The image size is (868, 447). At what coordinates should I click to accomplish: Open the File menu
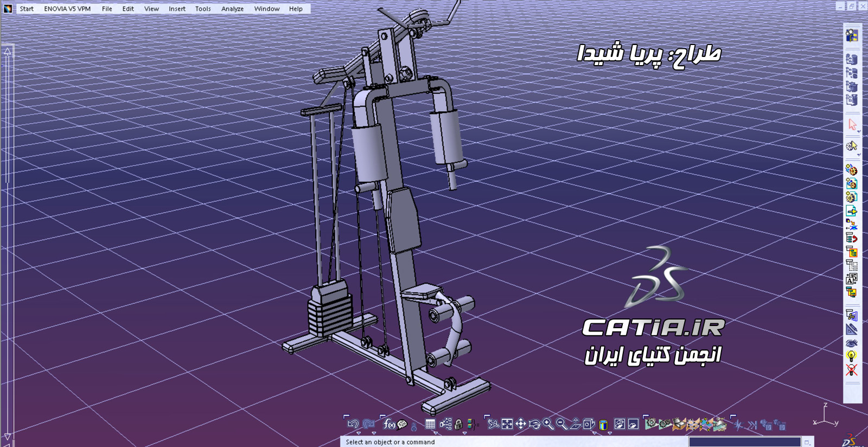pos(107,9)
